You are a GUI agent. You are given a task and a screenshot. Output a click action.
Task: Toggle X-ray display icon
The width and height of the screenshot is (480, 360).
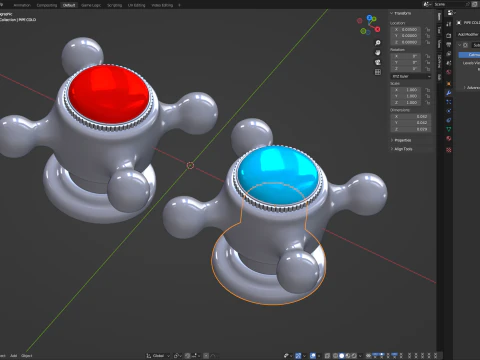pos(327,356)
